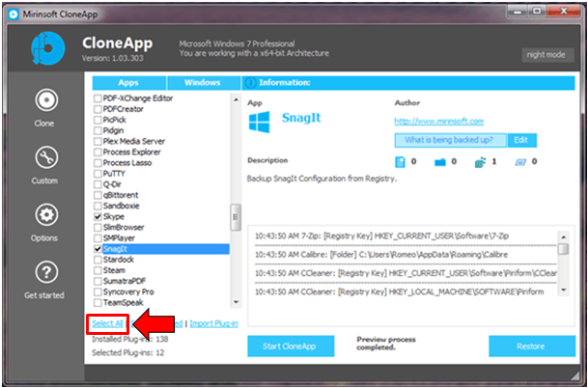Check the Steam checkbox
Viewport: 588px width, 388px height.
pos(98,270)
